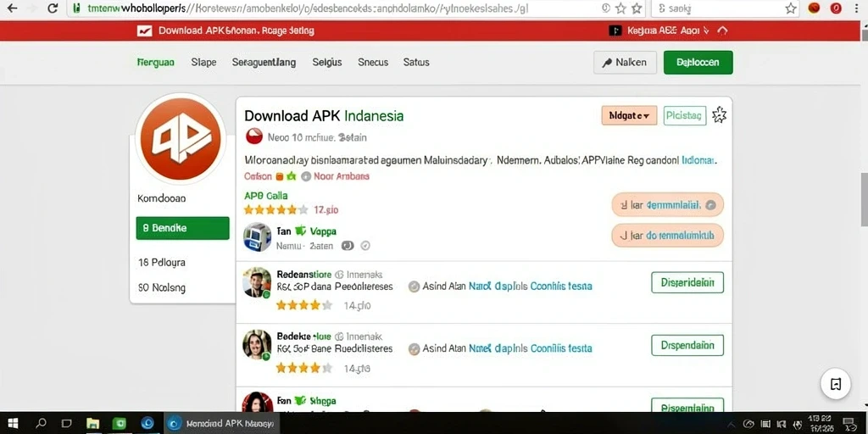Click the Tan Vappa app thumbnail
Viewport: 868px width, 434px height.
click(x=257, y=237)
